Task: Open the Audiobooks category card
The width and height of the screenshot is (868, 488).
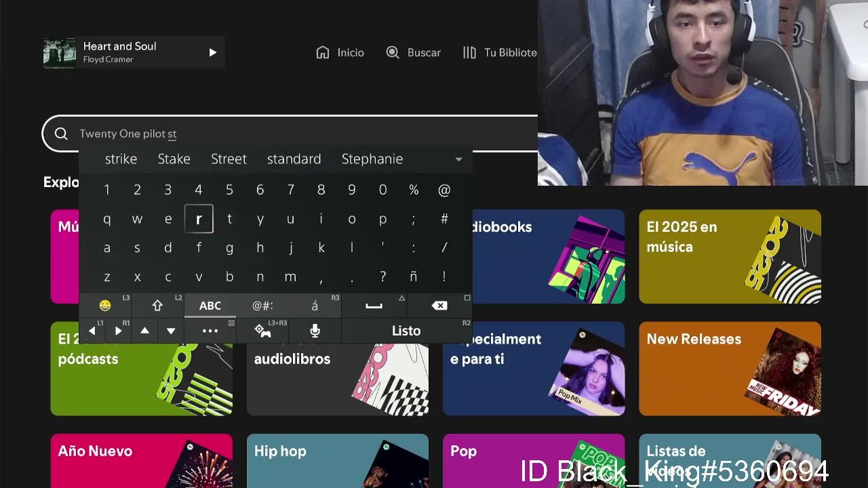Action: pos(549,256)
